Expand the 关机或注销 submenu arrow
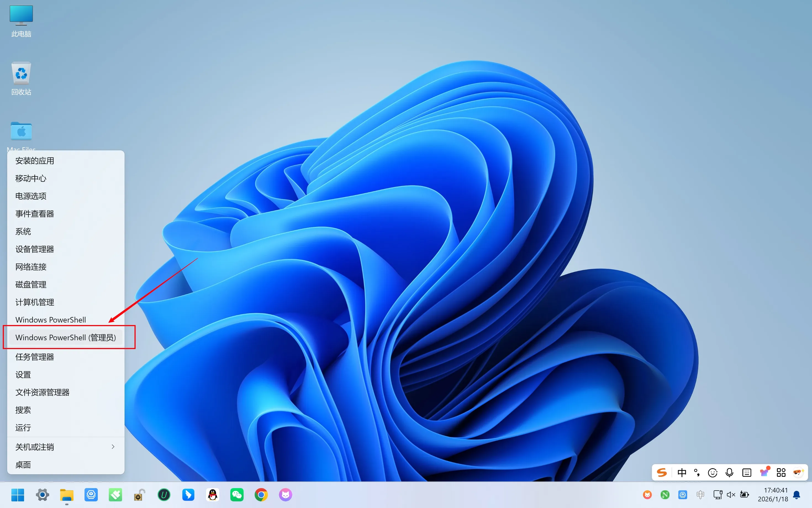 [x=113, y=447]
